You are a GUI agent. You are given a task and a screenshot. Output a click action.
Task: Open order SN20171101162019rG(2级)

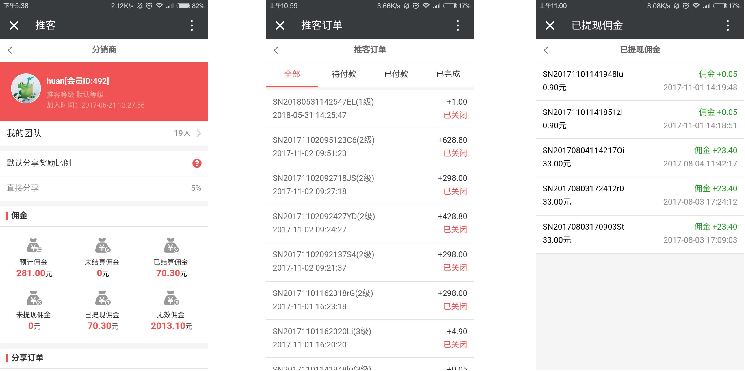tap(370, 300)
